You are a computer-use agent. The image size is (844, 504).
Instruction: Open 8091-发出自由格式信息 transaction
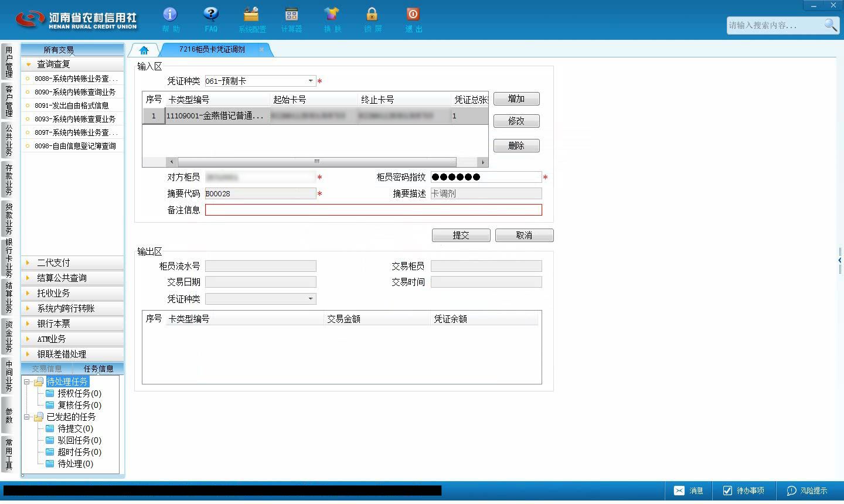(x=73, y=105)
